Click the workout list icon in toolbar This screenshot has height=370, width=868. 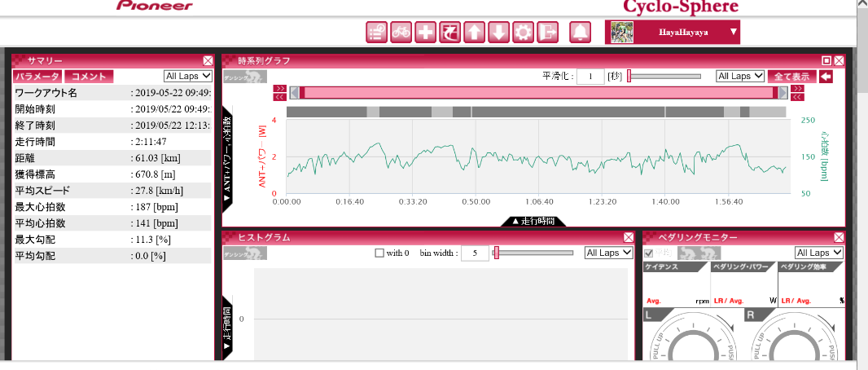tap(376, 33)
